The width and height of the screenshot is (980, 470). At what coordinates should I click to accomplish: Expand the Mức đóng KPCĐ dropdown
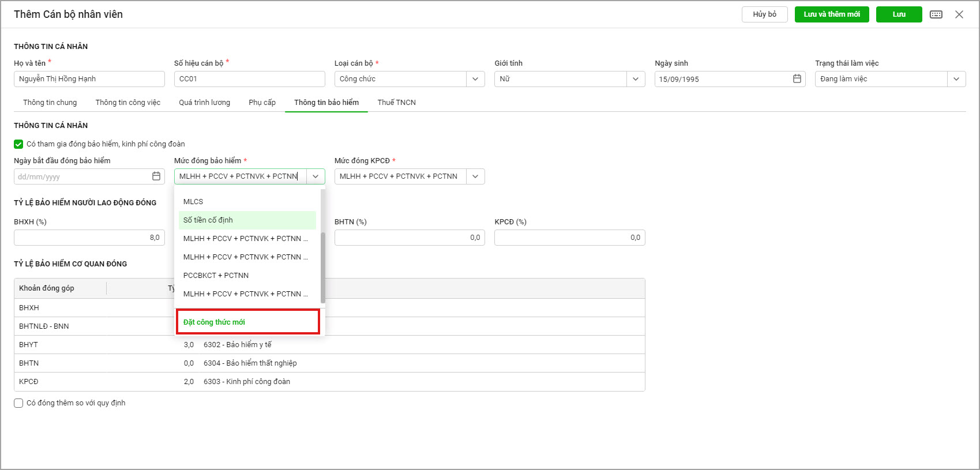click(475, 176)
